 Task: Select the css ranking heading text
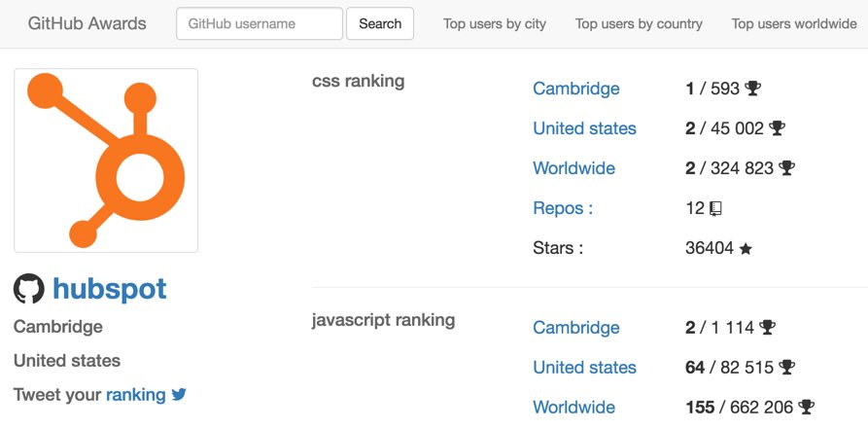pyautogui.click(x=358, y=81)
